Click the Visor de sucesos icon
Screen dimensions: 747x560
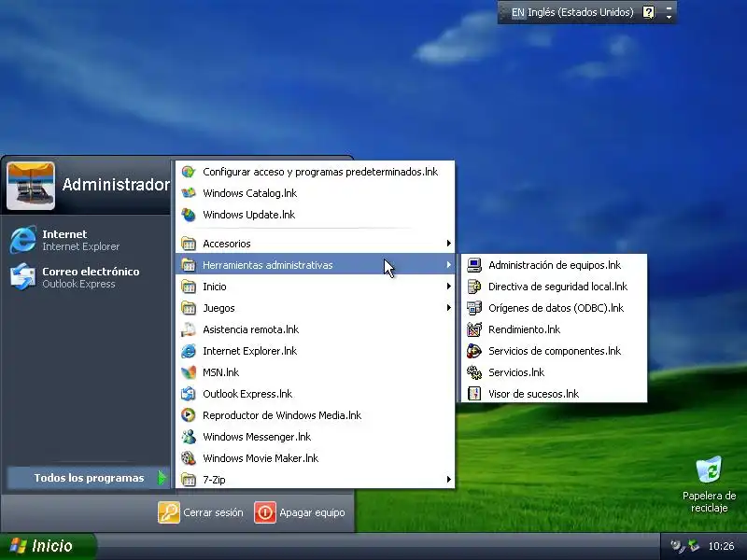pyautogui.click(x=474, y=394)
